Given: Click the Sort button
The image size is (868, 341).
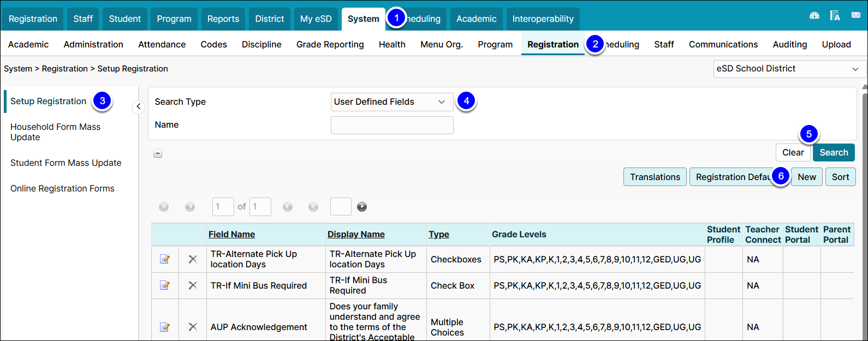Looking at the screenshot, I should coord(841,177).
